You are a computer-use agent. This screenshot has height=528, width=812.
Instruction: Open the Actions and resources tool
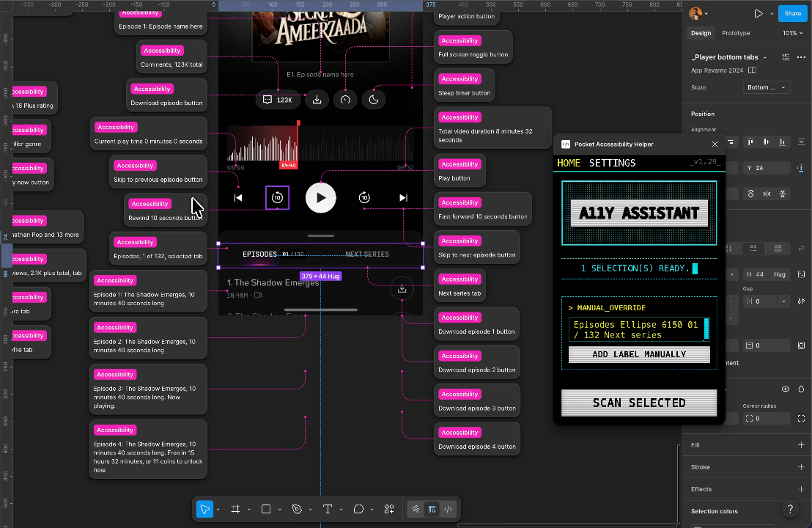coord(389,510)
